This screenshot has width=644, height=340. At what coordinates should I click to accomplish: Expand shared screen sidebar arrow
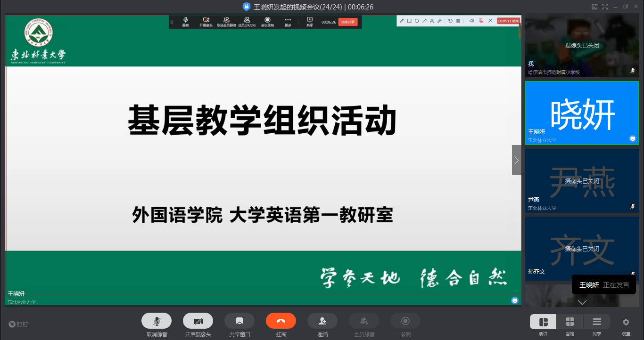coord(516,160)
